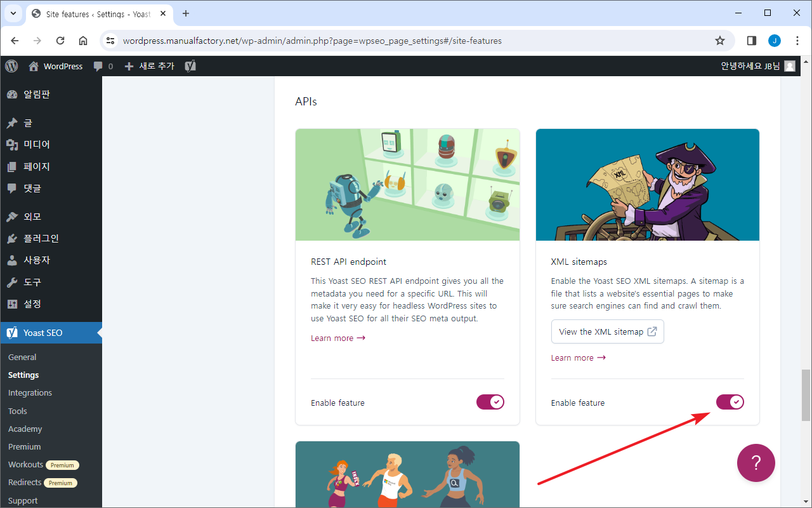Click the WordPress logo in admin bar
Screen dimensions: 812x508
coord(11,66)
